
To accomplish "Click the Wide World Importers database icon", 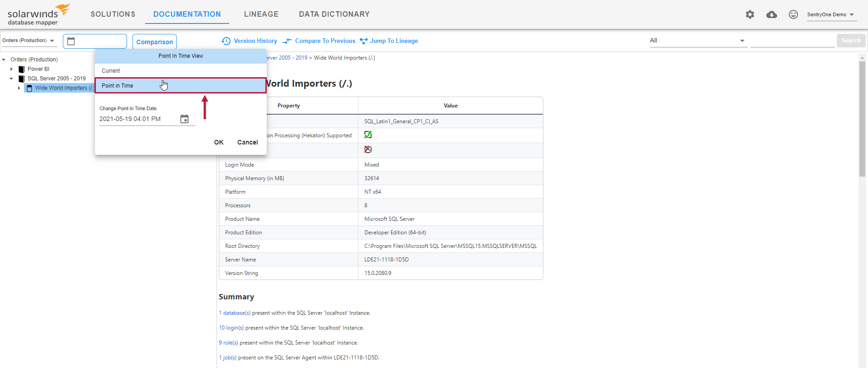I will point(29,89).
